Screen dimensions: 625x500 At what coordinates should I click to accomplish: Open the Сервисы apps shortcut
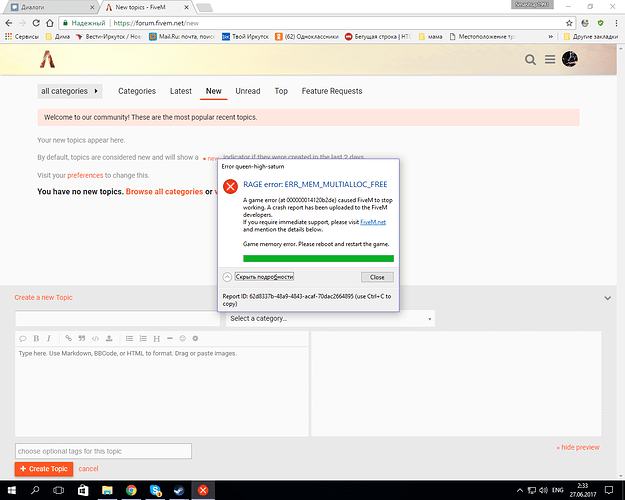[x=22, y=37]
